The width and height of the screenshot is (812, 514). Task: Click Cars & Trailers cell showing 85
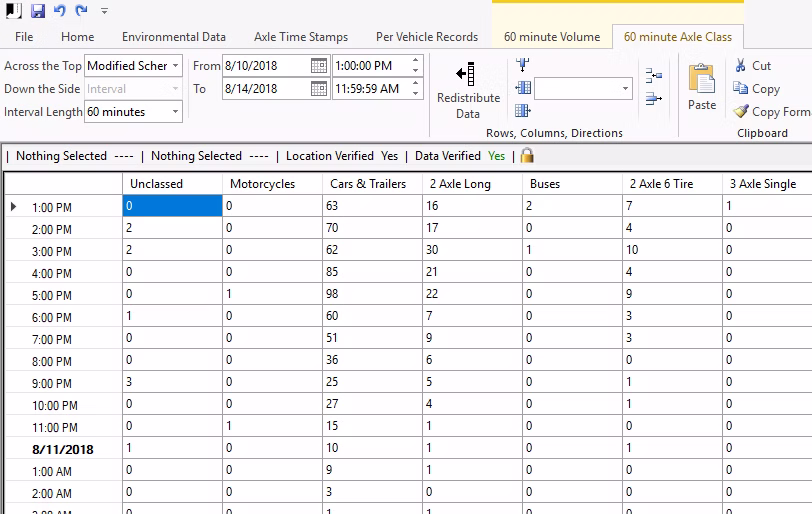click(x=372, y=272)
